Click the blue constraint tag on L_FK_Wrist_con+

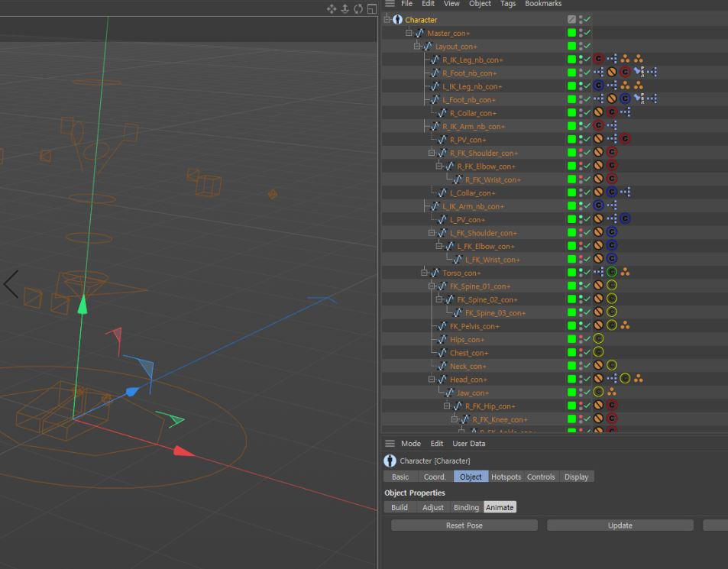611,260
